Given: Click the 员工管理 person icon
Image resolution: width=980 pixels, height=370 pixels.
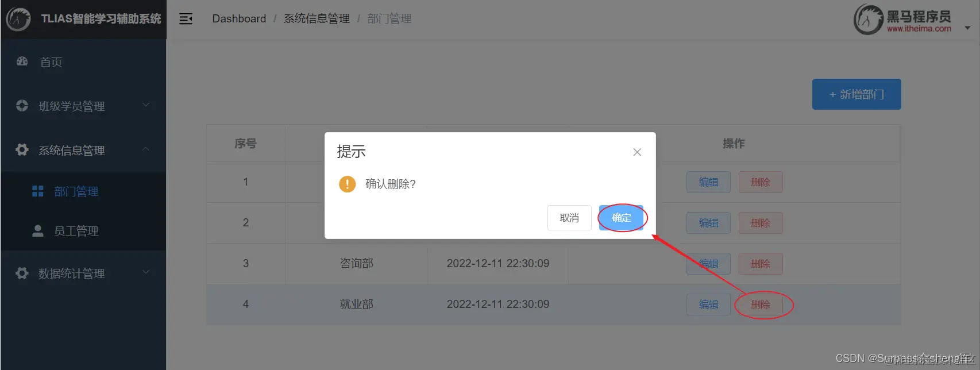Looking at the screenshot, I should point(38,231).
